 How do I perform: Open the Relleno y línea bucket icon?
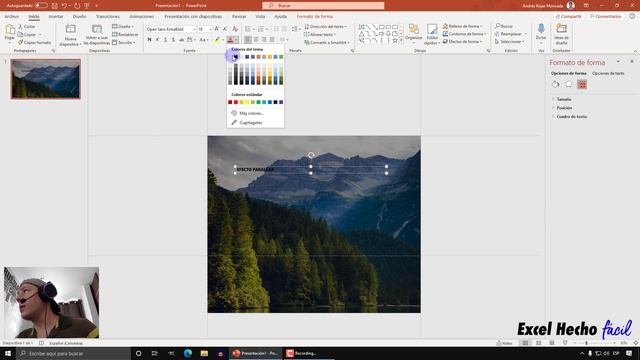tap(556, 84)
